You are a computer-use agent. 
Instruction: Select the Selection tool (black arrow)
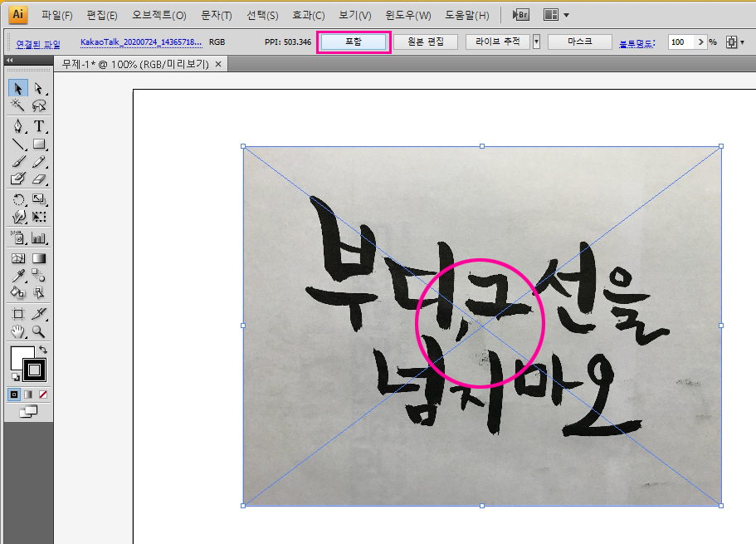18,88
